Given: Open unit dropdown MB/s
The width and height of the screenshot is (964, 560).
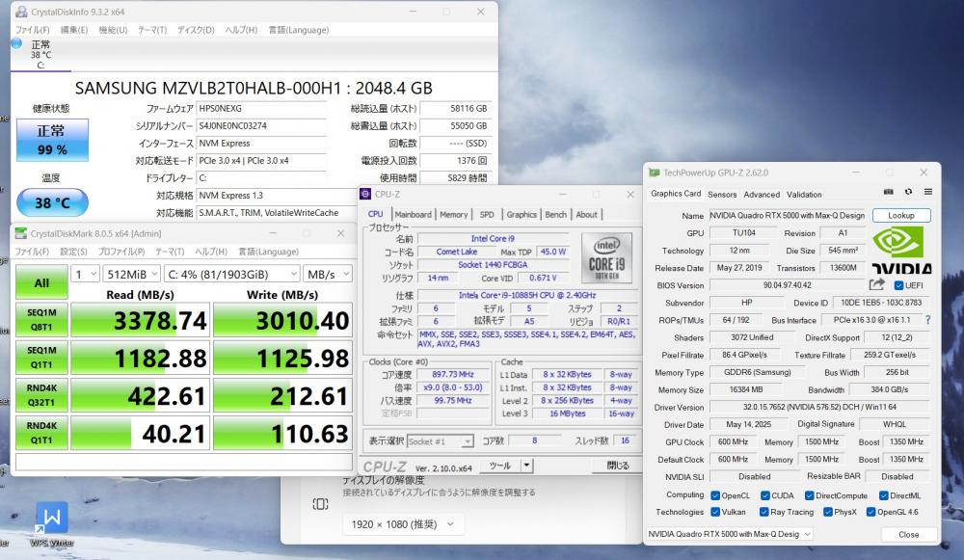Looking at the screenshot, I should pyautogui.click(x=329, y=274).
